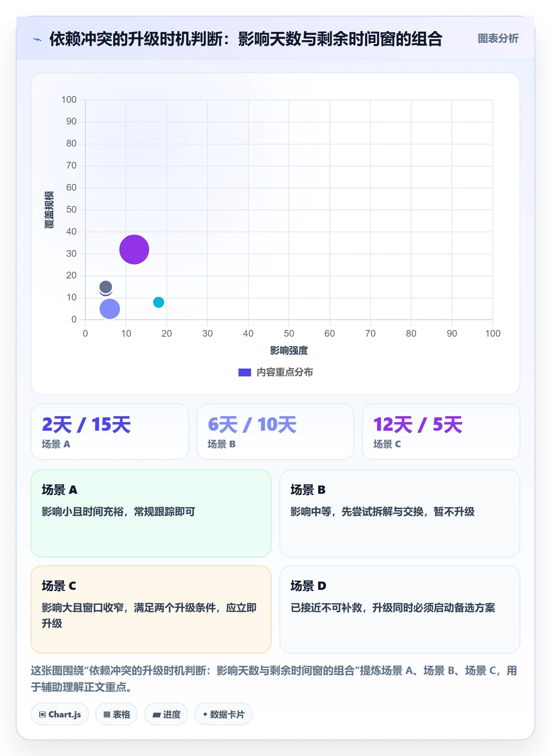Click the x-axis tick label 50

(289, 334)
